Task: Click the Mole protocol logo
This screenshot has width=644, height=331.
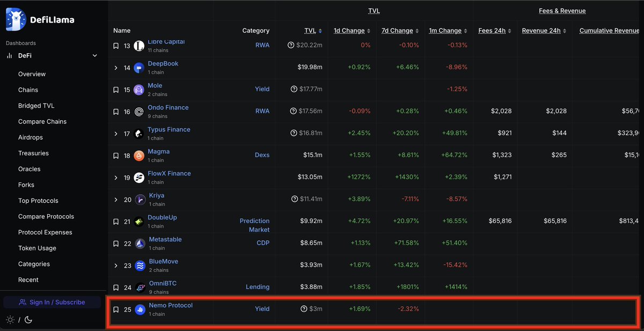Action: pyautogui.click(x=139, y=90)
